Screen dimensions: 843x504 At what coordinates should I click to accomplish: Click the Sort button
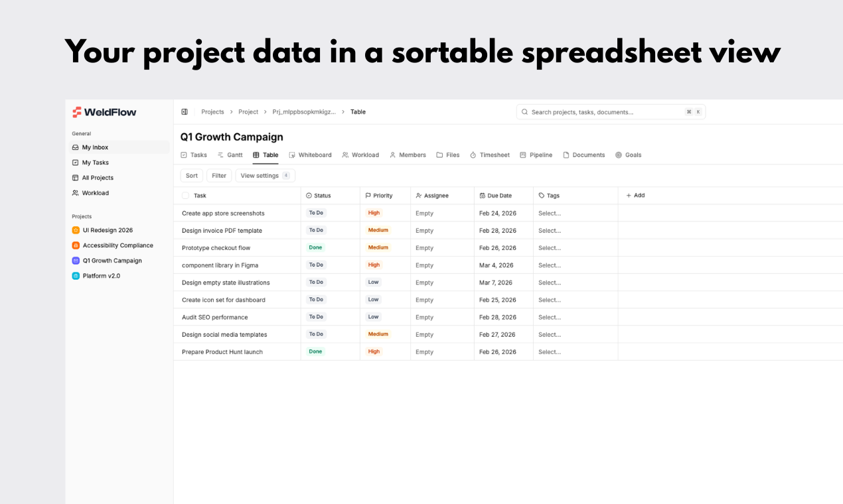coord(191,175)
